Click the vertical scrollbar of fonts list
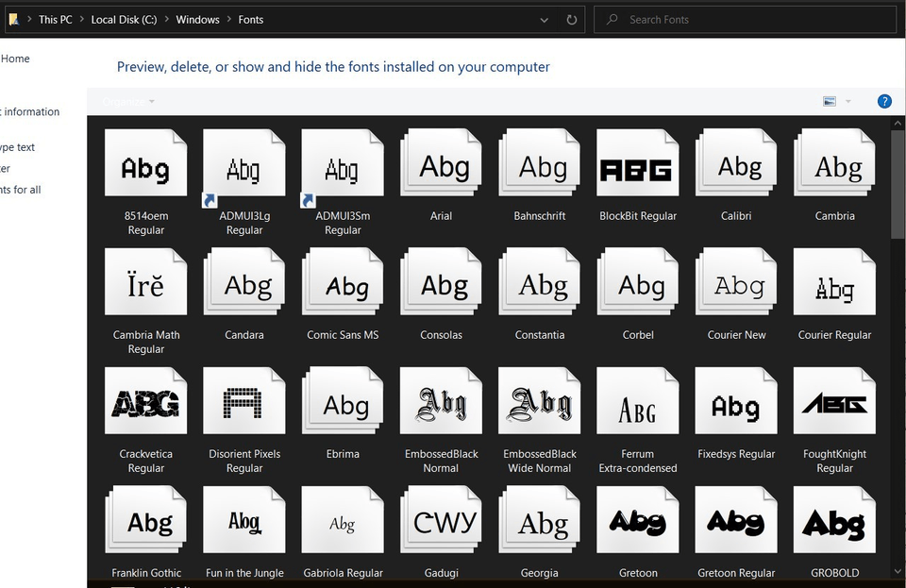The image size is (906, 588). 898,189
